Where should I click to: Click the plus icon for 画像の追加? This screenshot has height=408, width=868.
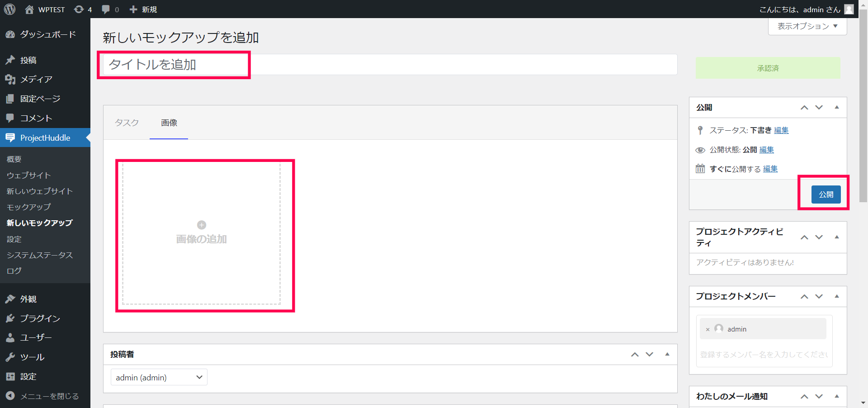click(202, 225)
